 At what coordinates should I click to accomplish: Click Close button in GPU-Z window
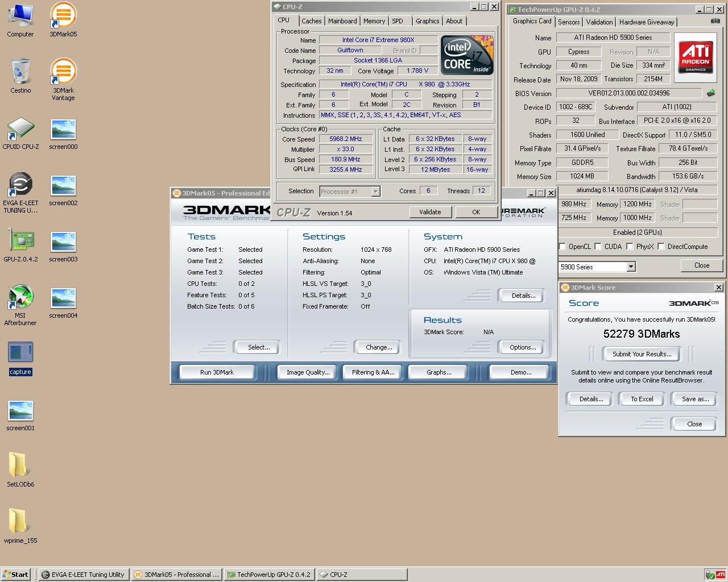(702, 265)
